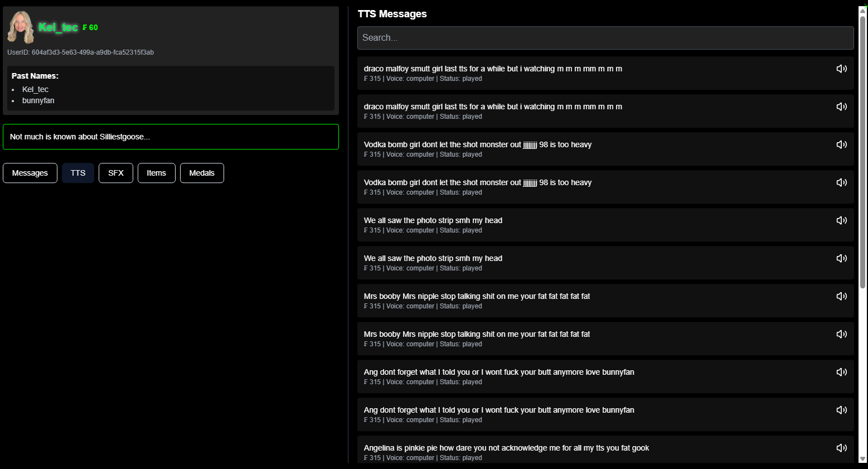Play the second 'We all saw the photo strip' audio
This screenshot has width=868, height=469.
click(x=841, y=258)
